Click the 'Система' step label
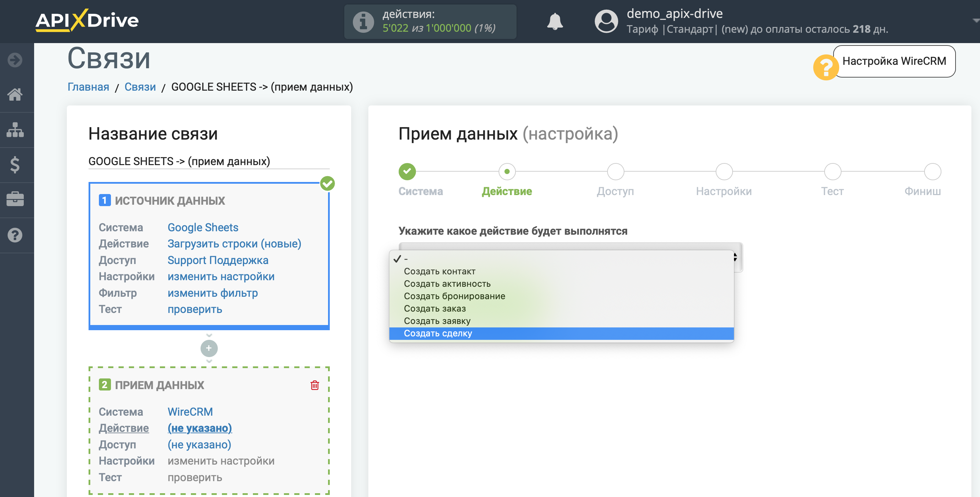Screen dimensions: 980x497 (420, 191)
